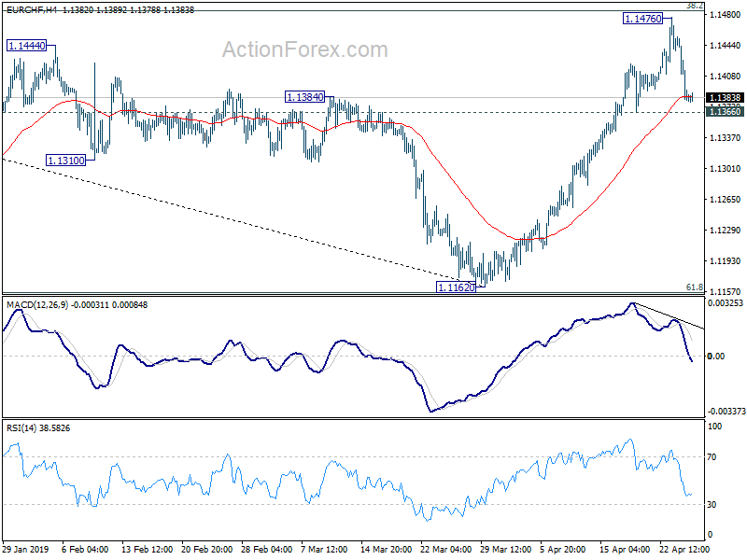Screen dimensions: 747x560
Task: Click the 1.13840 resistance label
Action: coord(305,97)
